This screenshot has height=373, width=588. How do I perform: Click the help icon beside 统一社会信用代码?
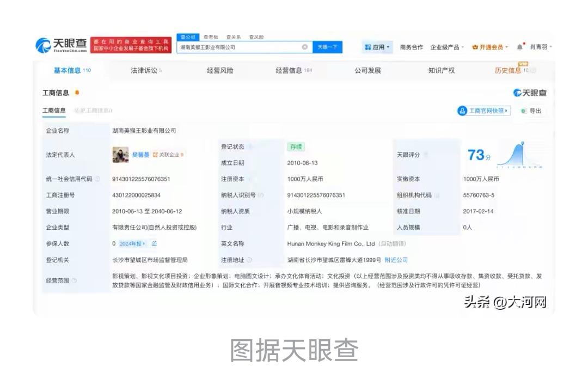pyautogui.click(x=97, y=179)
